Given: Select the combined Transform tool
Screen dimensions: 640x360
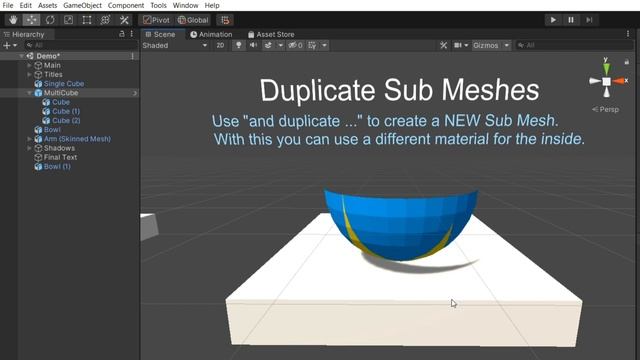Looking at the screenshot, I should [105, 20].
